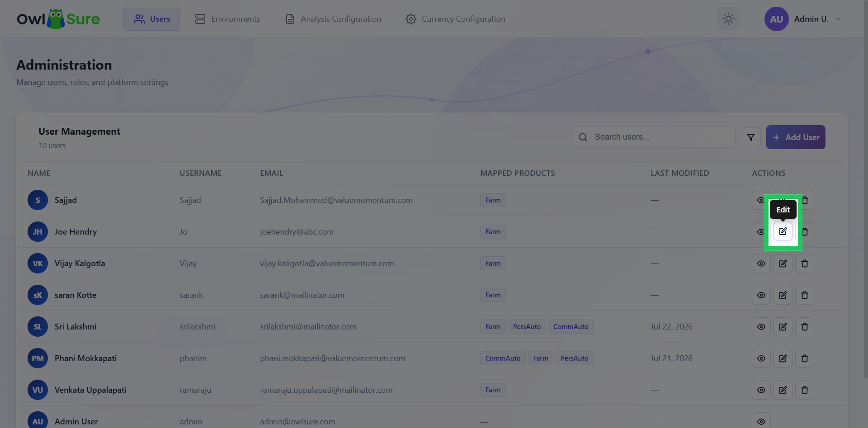Click the OwlSure logo
This screenshot has width=868, height=428.
click(x=58, y=19)
